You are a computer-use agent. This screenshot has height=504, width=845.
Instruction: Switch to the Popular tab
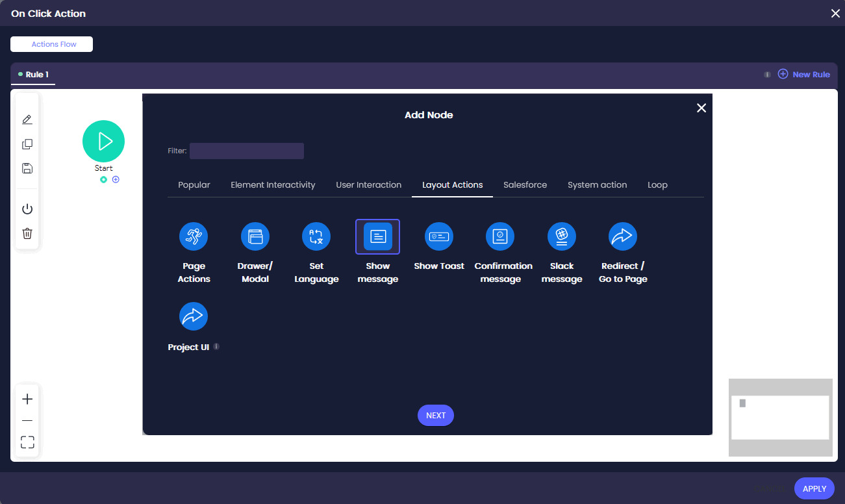(x=194, y=185)
